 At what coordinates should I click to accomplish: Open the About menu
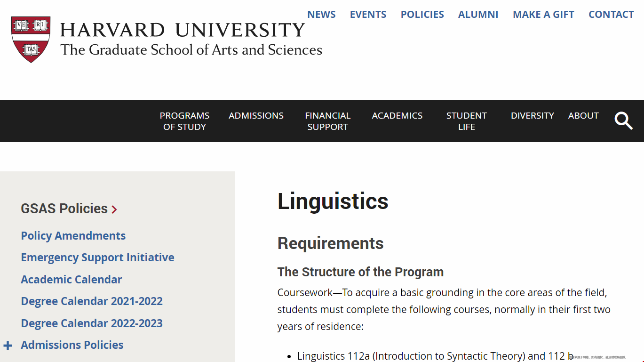coord(583,115)
